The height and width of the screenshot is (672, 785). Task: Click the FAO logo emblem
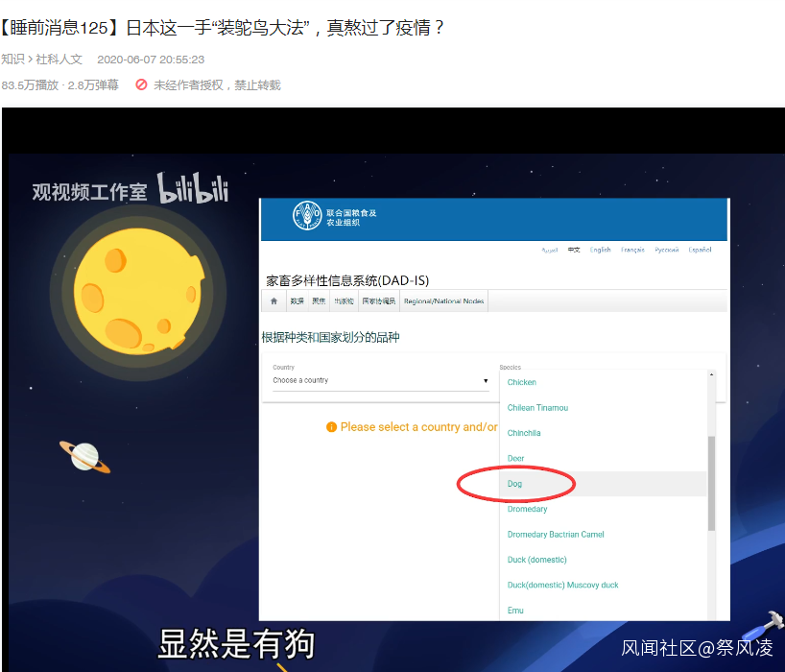click(x=307, y=215)
